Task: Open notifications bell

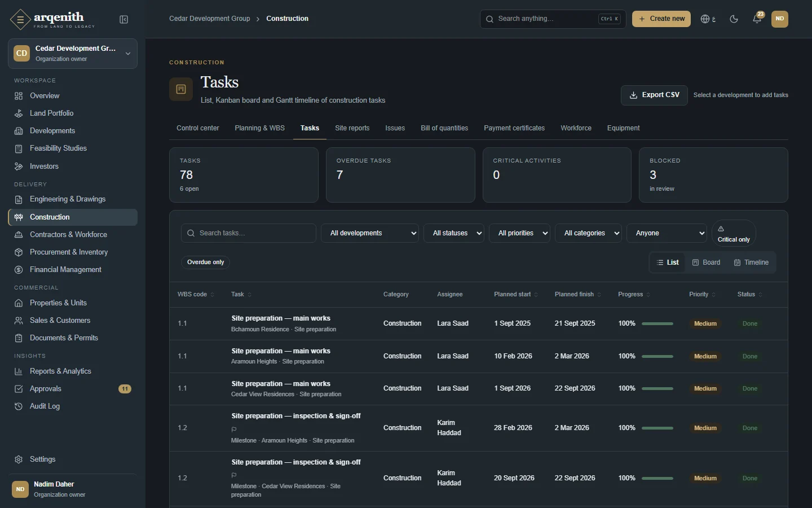Action: coord(757,19)
